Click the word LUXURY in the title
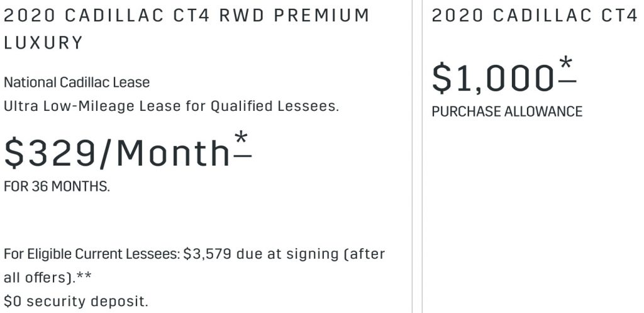This screenshot has height=313, width=644. (x=43, y=43)
